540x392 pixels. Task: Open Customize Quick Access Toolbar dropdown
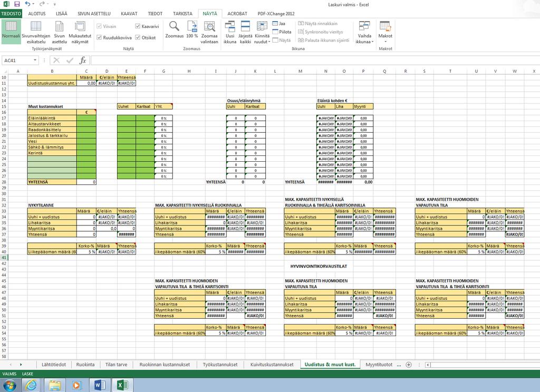(55, 4)
